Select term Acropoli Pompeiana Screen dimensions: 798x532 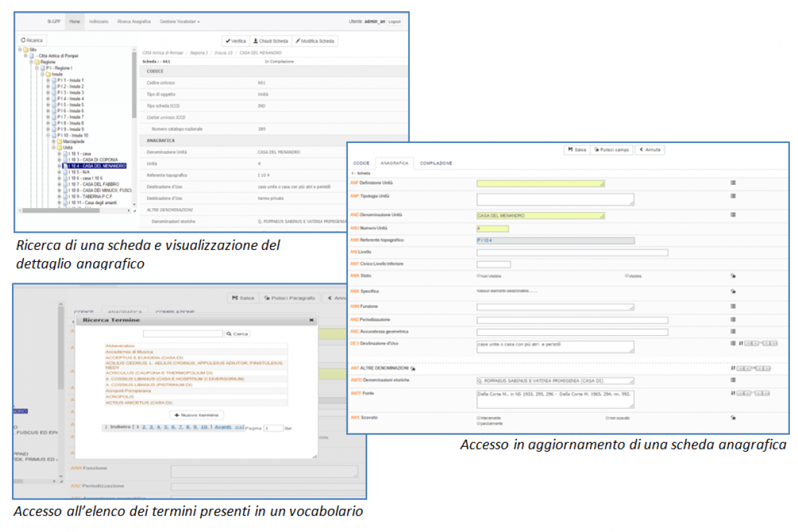coord(128,391)
